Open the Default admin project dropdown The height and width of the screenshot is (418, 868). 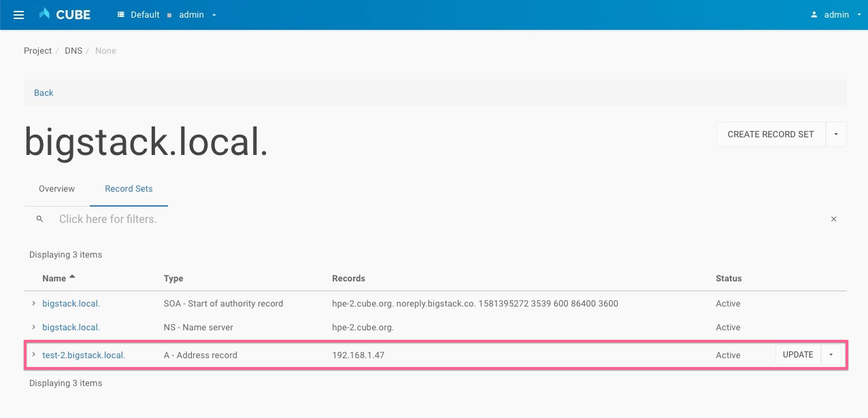[x=167, y=14]
